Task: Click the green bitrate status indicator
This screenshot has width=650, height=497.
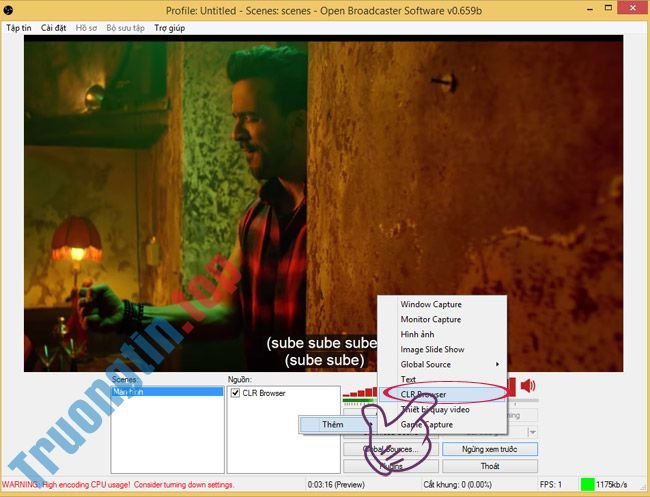Action: click(x=587, y=484)
